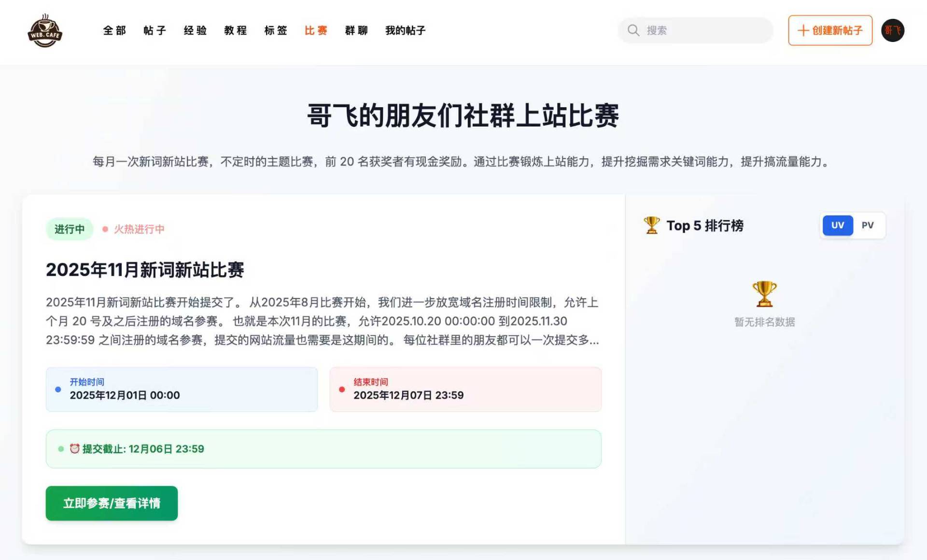Click the alarm clock icon near 提交截止
The image size is (927, 560).
[x=74, y=448]
